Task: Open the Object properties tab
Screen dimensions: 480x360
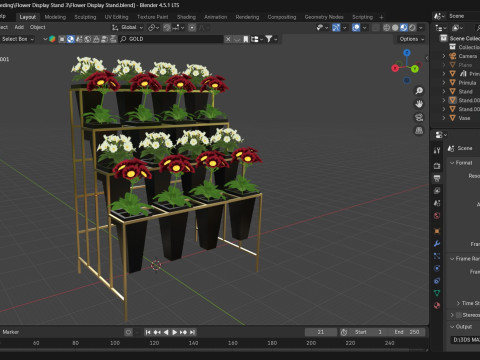Action: (x=437, y=231)
